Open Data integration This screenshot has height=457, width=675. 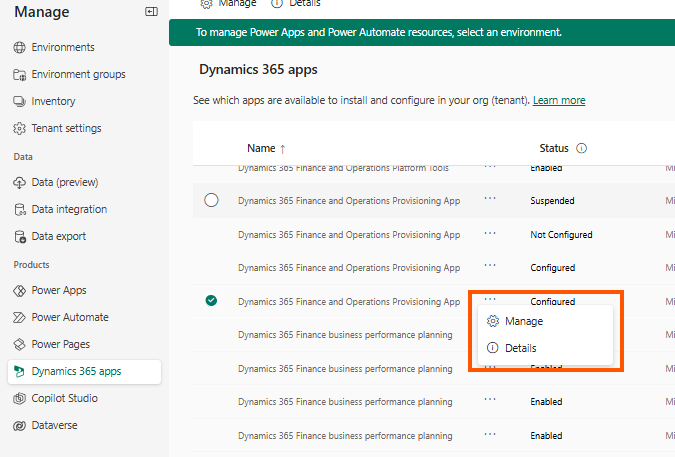click(69, 210)
